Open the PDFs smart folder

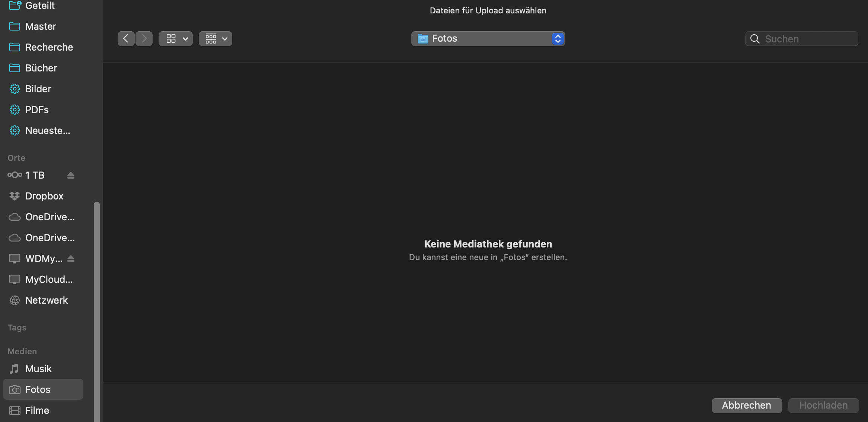(x=36, y=110)
